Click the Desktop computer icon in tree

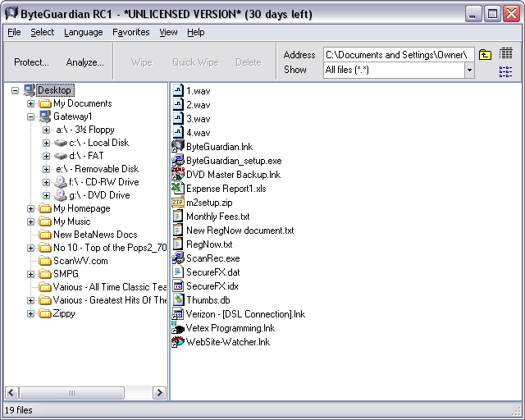[x=30, y=90]
